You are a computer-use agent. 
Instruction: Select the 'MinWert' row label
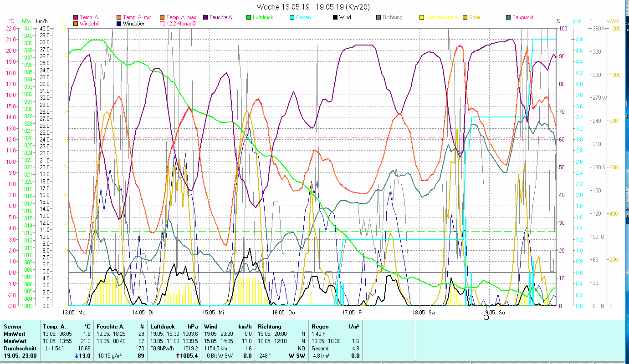click(14, 334)
